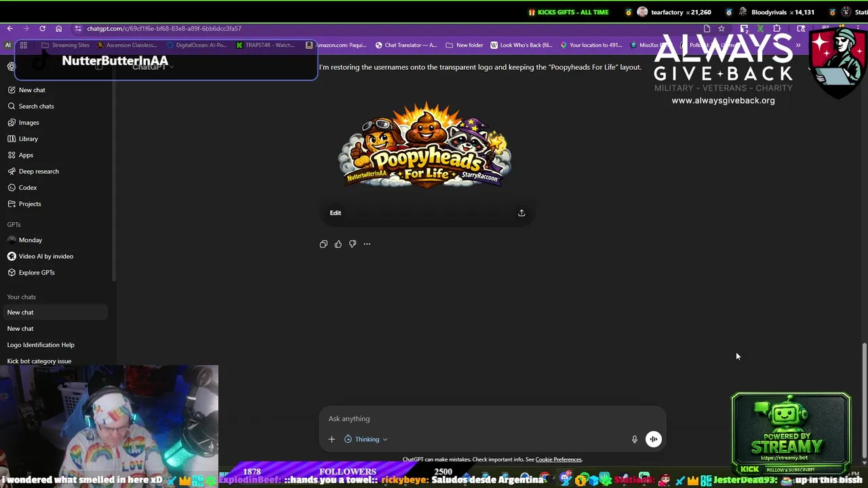868x488 pixels.
Task: Collapse the GPTs section header
Action: [x=14, y=224]
